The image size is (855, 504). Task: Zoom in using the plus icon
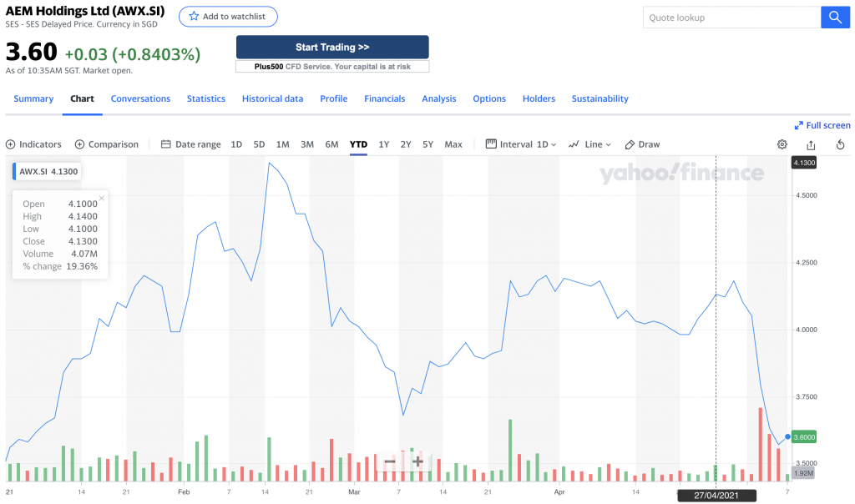point(417,461)
